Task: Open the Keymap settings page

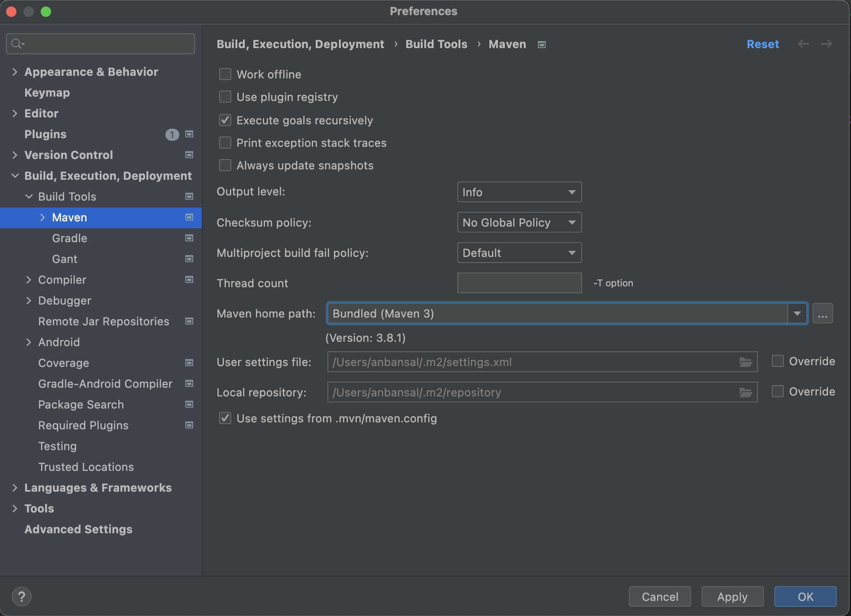Action: click(x=47, y=93)
